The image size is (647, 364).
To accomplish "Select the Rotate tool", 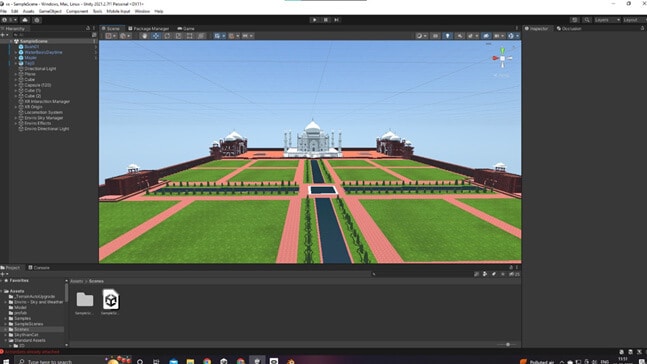I will point(167,36).
